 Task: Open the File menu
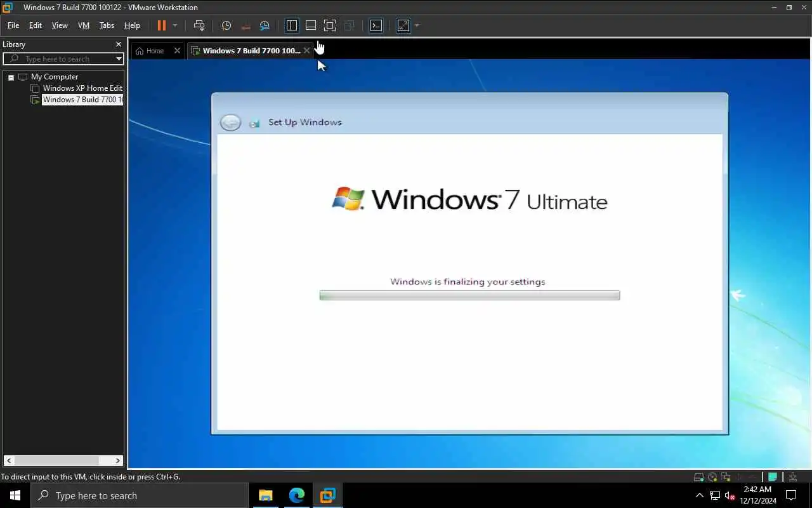coord(13,25)
